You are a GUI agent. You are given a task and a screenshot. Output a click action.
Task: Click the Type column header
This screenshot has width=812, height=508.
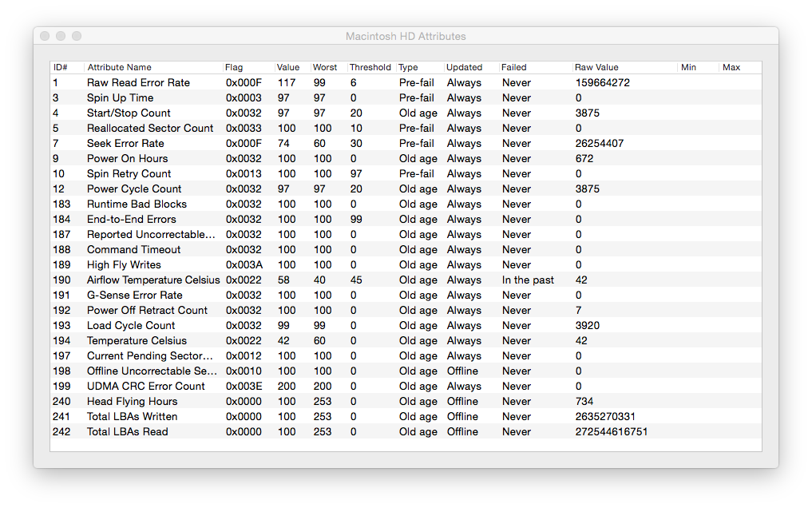point(419,67)
